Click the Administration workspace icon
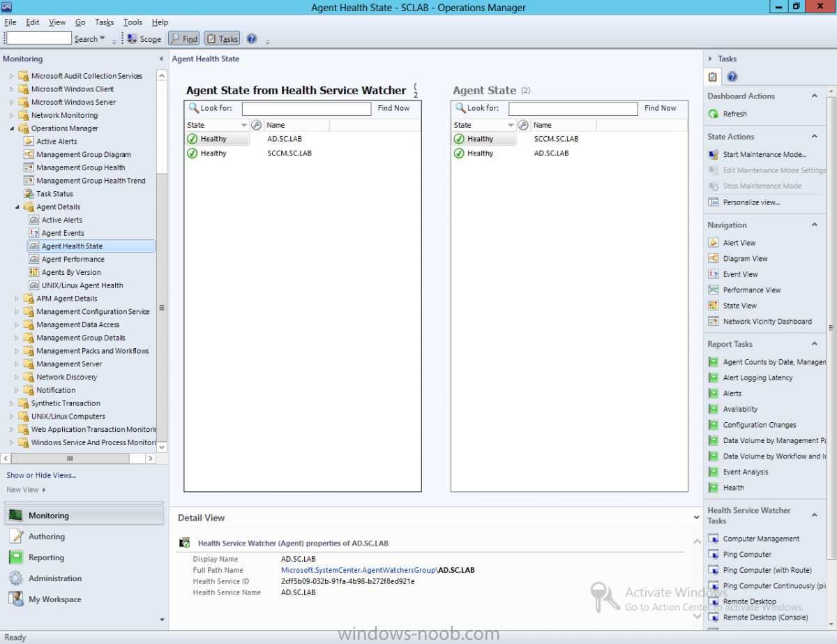This screenshot has height=644, width=837. point(15,578)
